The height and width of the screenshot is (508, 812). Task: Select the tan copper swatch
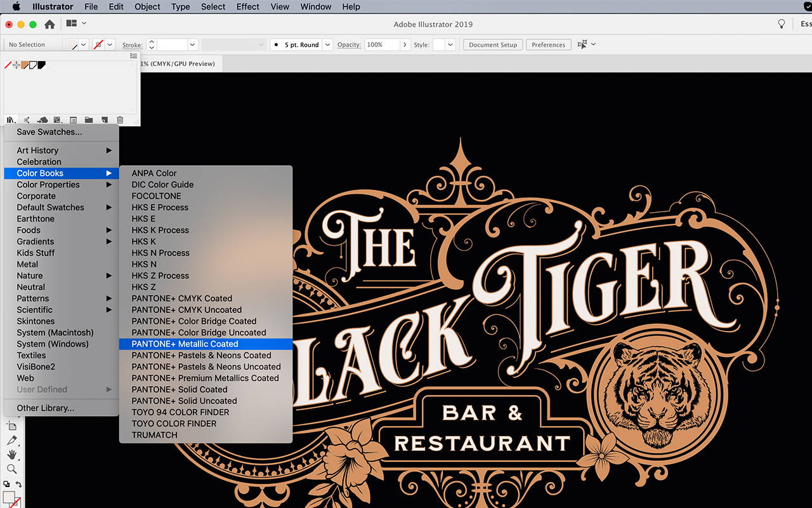pos(25,65)
